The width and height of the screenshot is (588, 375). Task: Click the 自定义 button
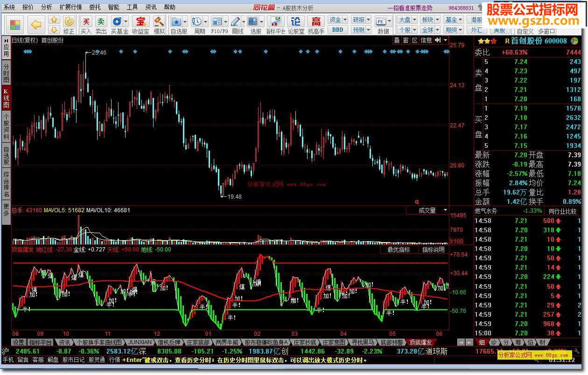(525, 31)
